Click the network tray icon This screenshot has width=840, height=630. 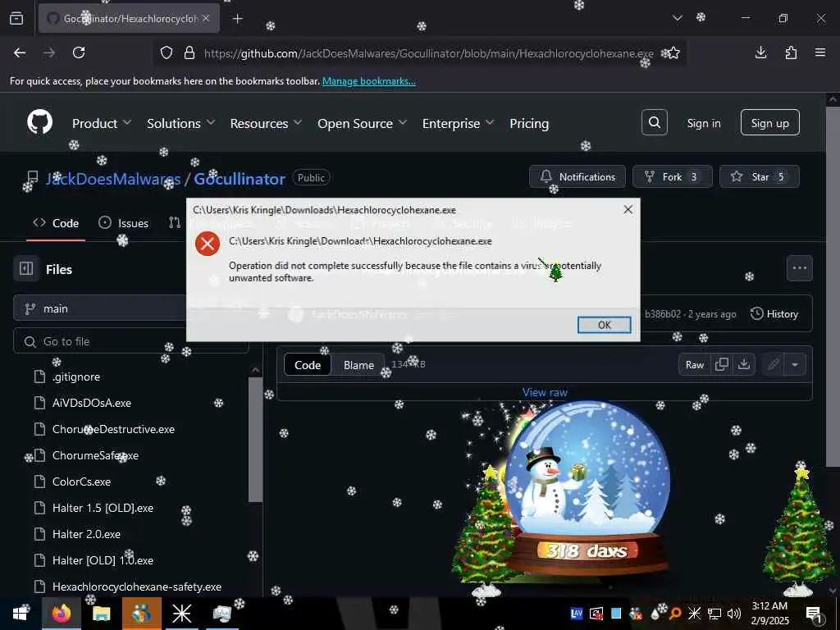click(x=714, y=614)
